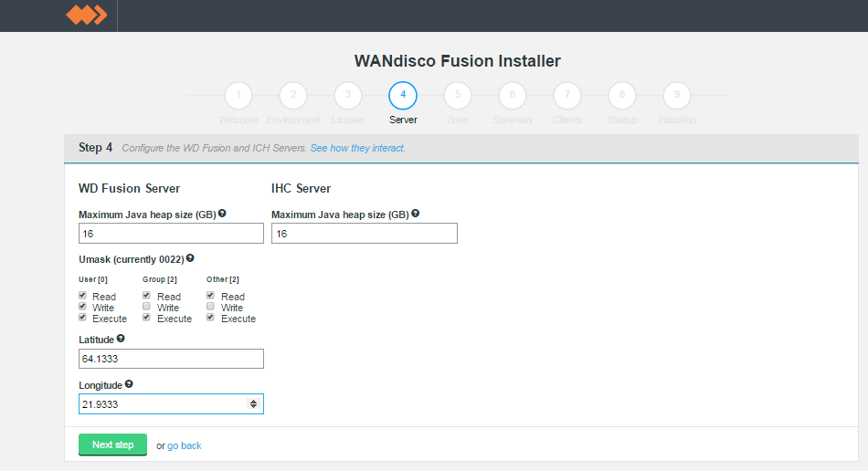The image size is (868, 471).
Task: Go to step 2 Environment
Action: coord(293,95)
